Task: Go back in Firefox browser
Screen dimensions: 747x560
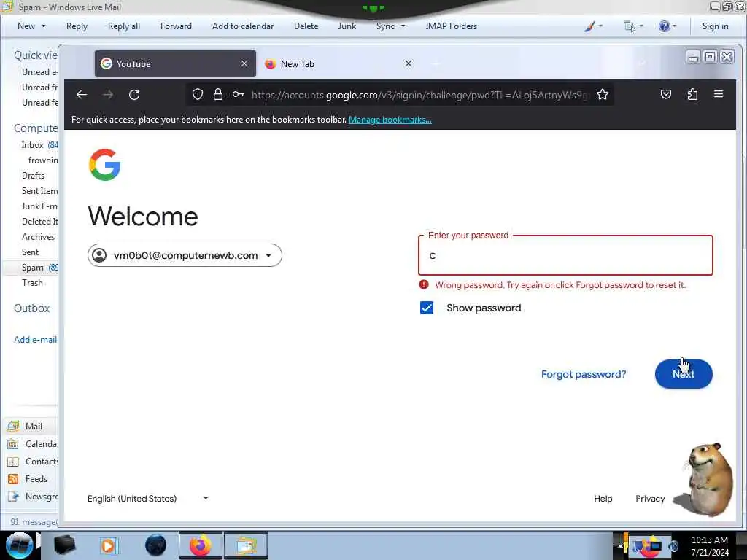Action: 82,95
